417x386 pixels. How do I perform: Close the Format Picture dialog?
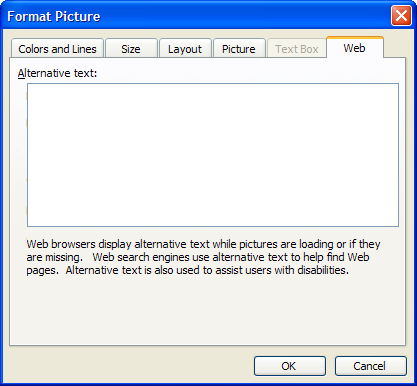coord(401,16)
